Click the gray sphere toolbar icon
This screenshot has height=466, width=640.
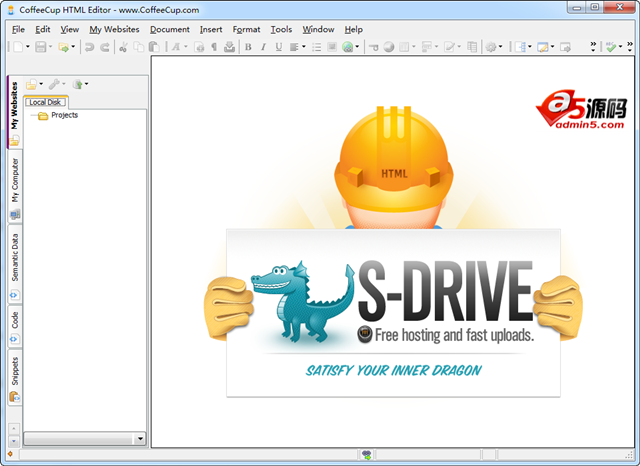(389, 47)
